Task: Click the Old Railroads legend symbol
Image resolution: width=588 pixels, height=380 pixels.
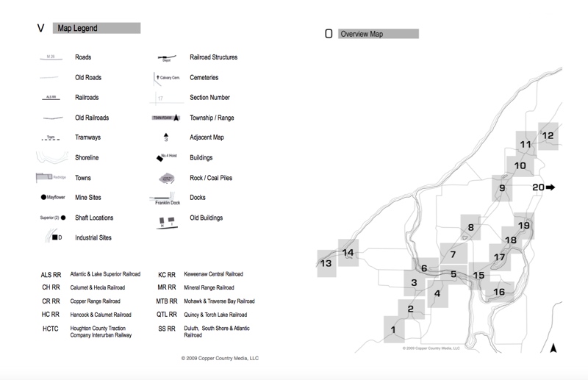Action: (x=53, y=118)
